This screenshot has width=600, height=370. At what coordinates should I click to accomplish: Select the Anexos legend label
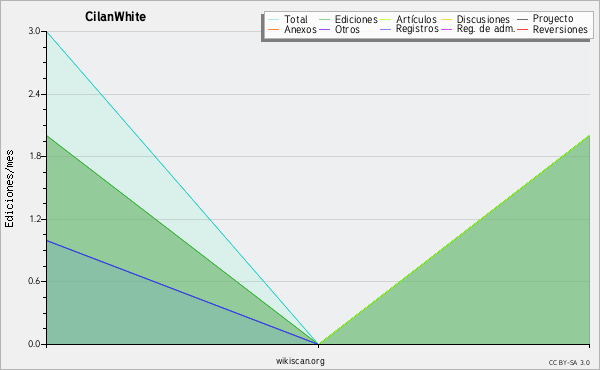(x=300, y=29)
